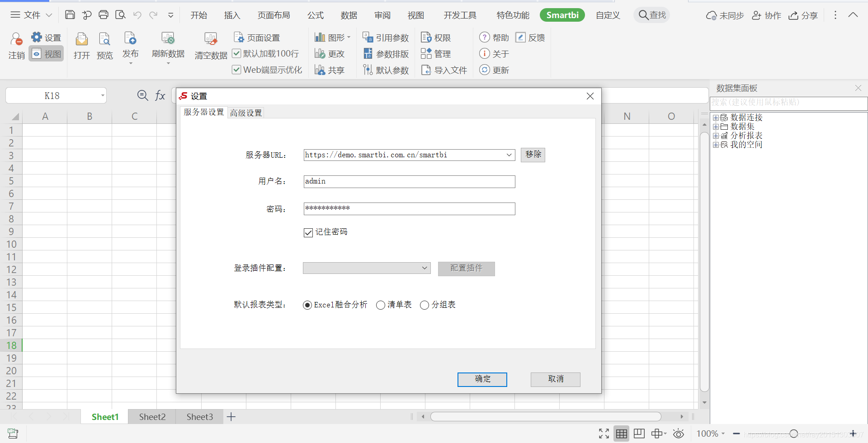The height and width of the screenshot is (443, 868).
Task: Click the 用户名 input field
Action: (x=409, y=182)
